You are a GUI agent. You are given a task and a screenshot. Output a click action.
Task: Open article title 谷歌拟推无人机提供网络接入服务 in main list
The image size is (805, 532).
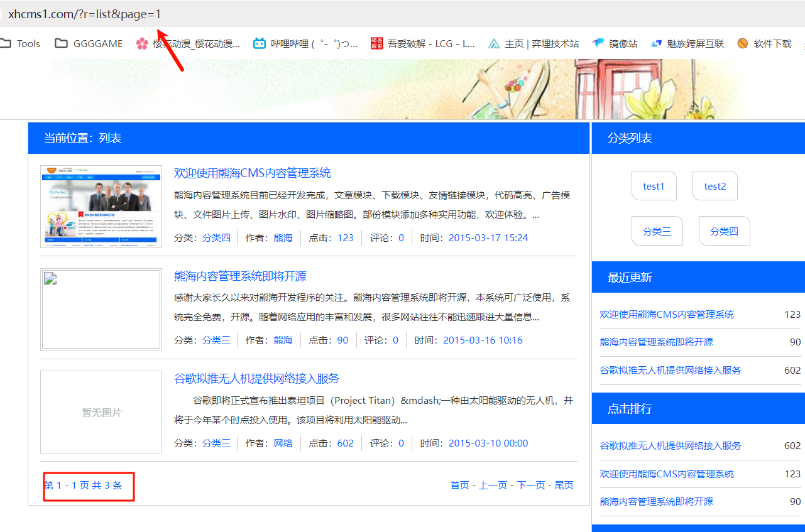tap(256, 378)
